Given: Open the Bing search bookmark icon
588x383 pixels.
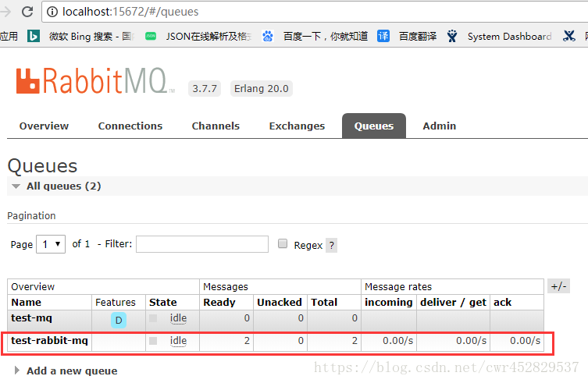Looking at the screenshot, I should 34,36.
